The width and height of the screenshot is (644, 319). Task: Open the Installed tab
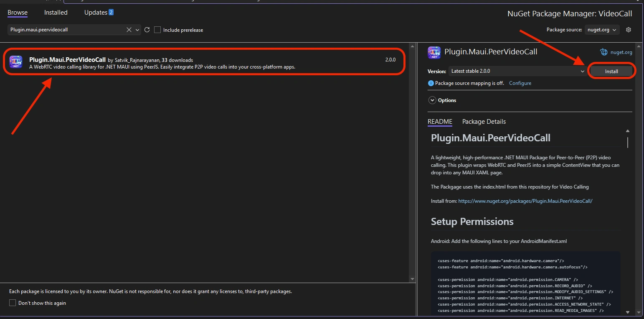[x=56, y=13]
